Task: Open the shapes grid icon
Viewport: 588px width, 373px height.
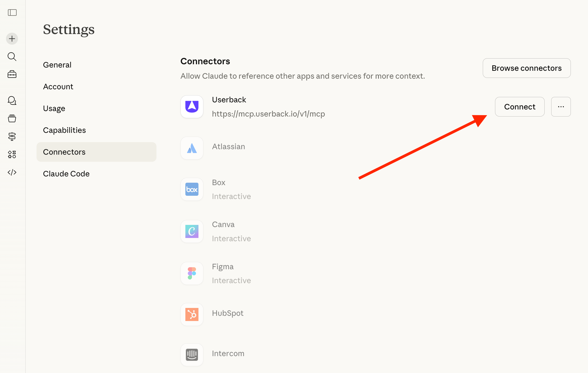Action: [x=12, y=154]
